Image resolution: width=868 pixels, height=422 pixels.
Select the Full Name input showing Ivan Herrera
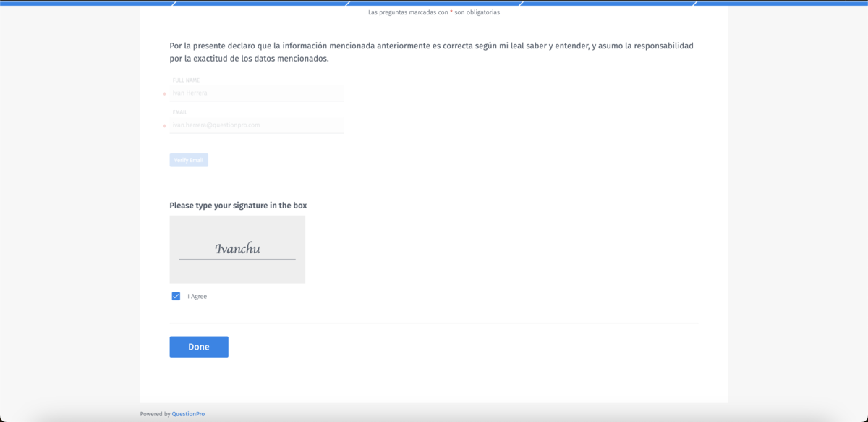point(256,93)
